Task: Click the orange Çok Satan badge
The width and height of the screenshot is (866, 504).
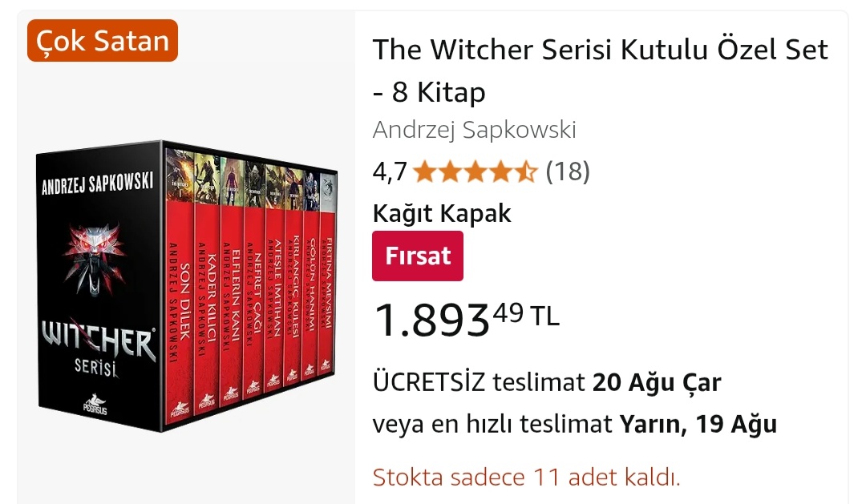Action: tap(102, 40)
